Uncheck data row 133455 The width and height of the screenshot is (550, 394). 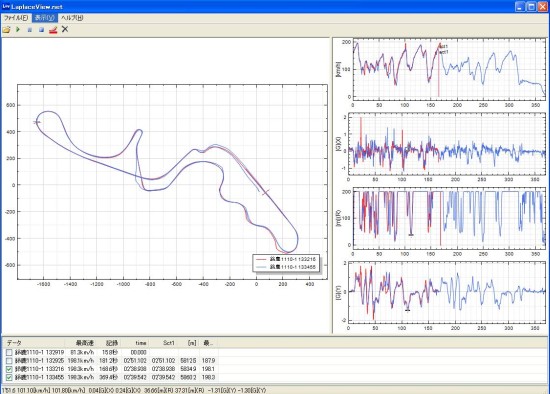(x=9, y=378)
